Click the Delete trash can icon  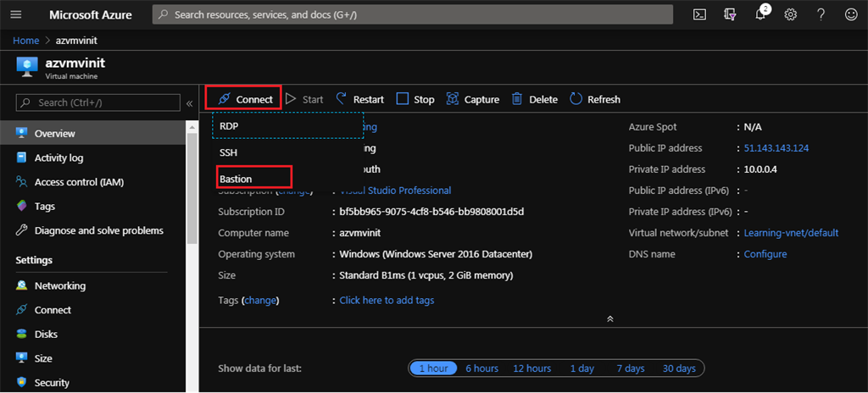click(x=517, y=99)
